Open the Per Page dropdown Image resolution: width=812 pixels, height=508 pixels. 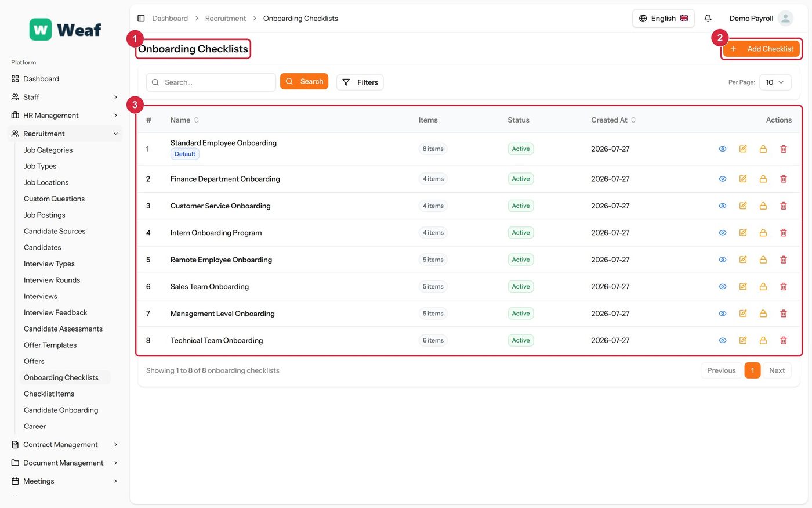[775, 82]
